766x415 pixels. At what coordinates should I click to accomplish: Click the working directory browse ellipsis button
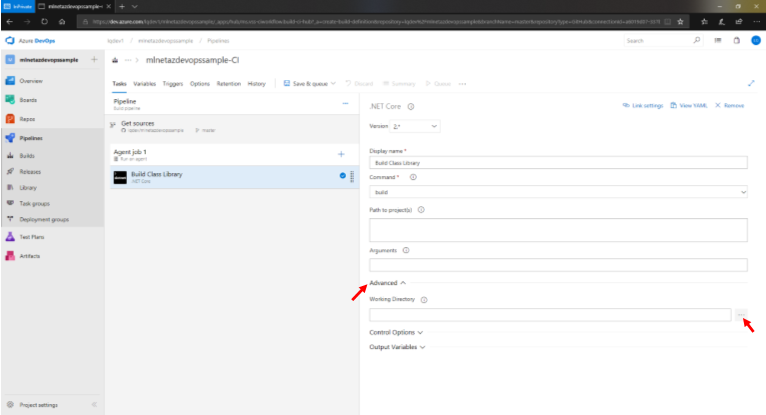click(x=740, y=315)
